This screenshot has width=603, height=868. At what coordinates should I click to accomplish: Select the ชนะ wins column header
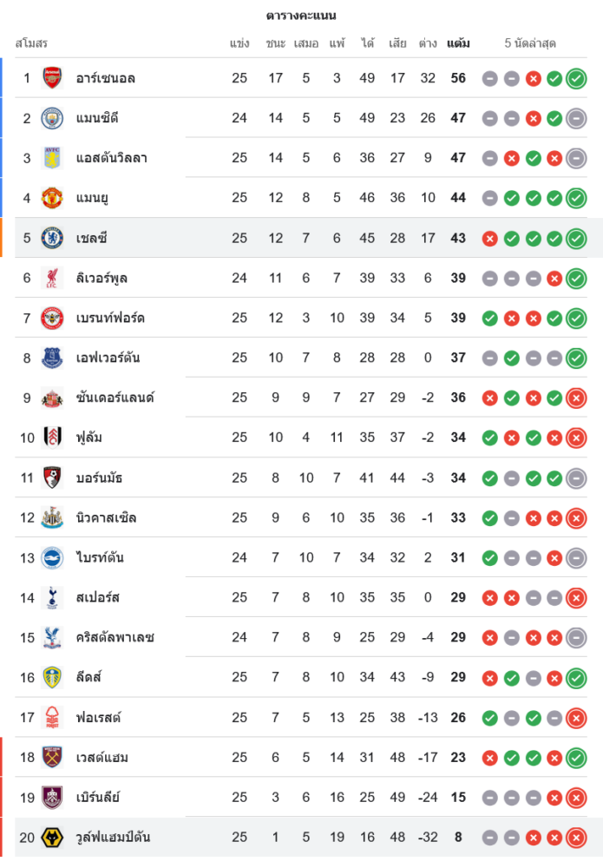[x=276, y=43]
